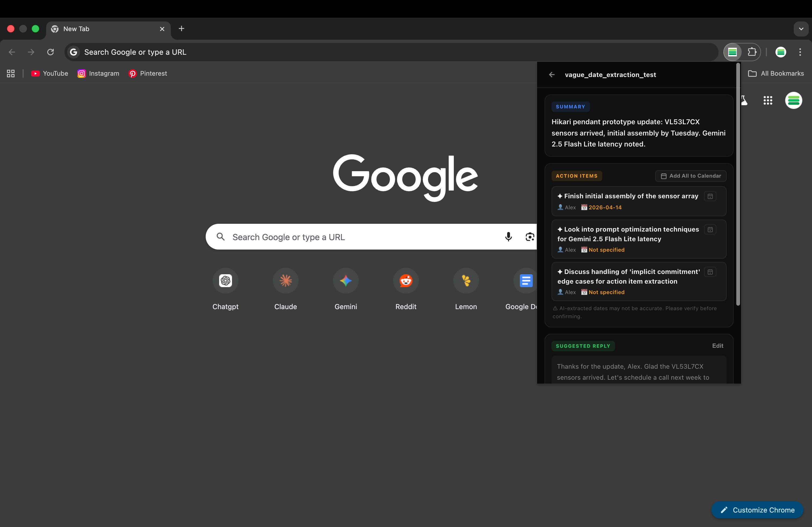Open the Chrome three-dot menu
Screen dimensions: 812x527
point(800,52)
